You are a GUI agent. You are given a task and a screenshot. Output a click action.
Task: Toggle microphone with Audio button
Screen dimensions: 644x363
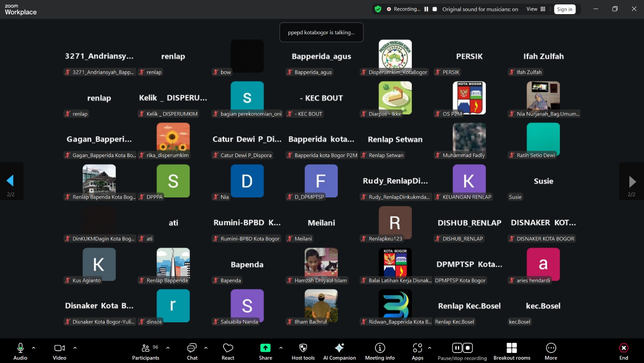coord(20,351)
